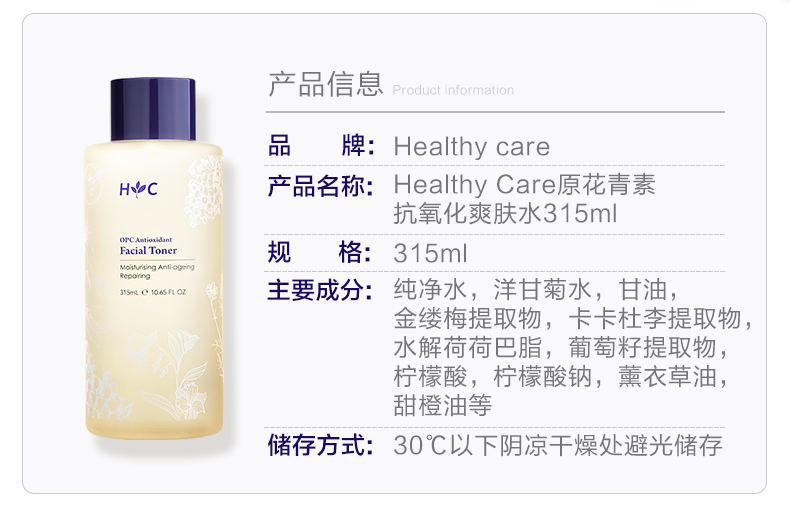Click the purple bottle cap
The width and height of the screenshot is (790, 516).
(x=153, y=109)
